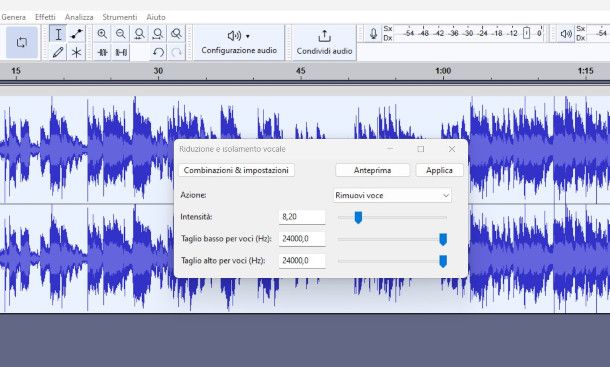The image size is (610, 367).
Task: Expand the Azione dropdown Rimuovi voce
Action: pyautogui.click(x=393, y=195)
